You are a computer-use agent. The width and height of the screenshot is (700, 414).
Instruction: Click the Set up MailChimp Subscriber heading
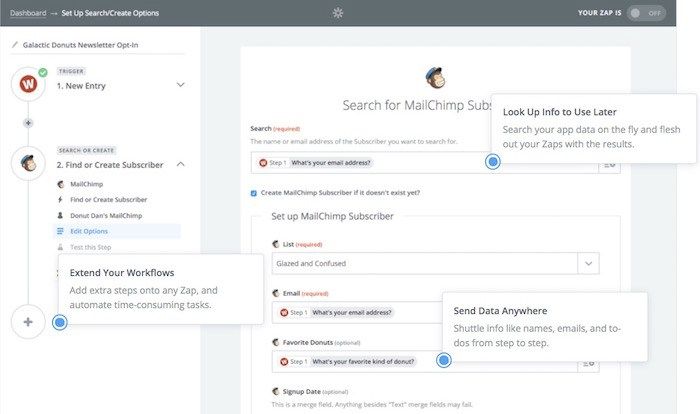333,216
